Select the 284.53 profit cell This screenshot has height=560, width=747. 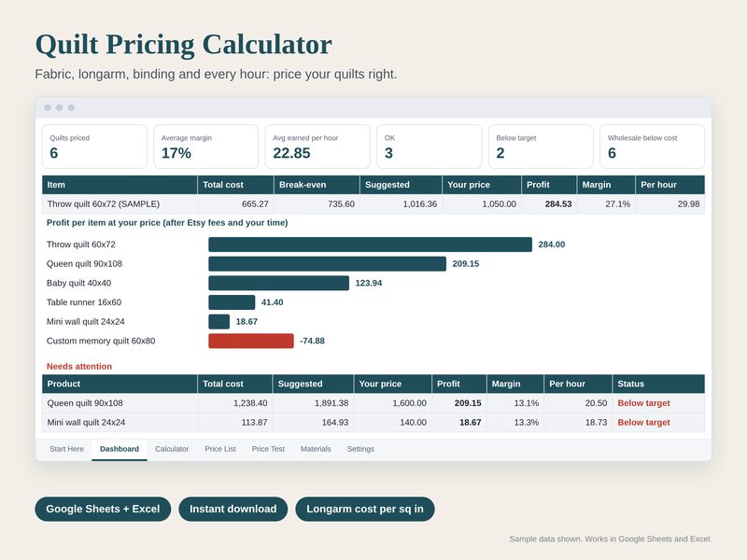[x=549, y=203]
